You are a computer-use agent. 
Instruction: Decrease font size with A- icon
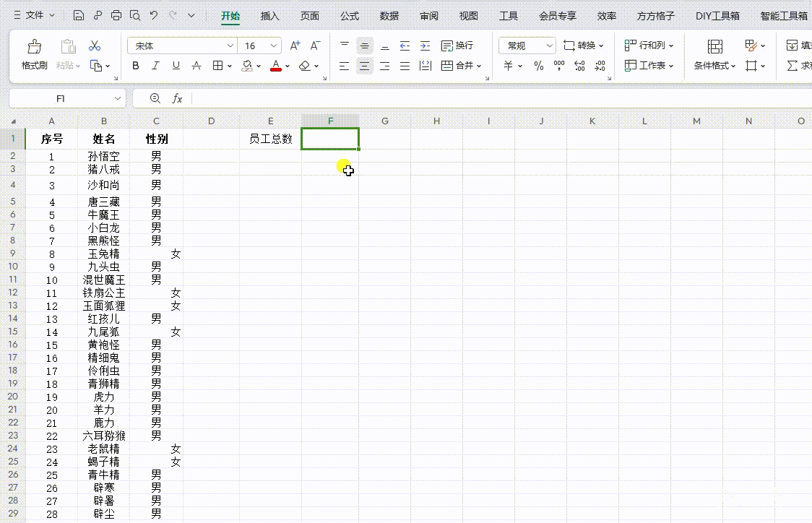(x=315, y=46)
